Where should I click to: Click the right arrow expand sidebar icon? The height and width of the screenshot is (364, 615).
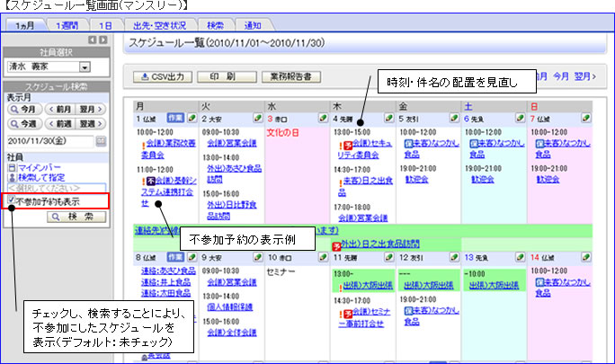[102, 40]
